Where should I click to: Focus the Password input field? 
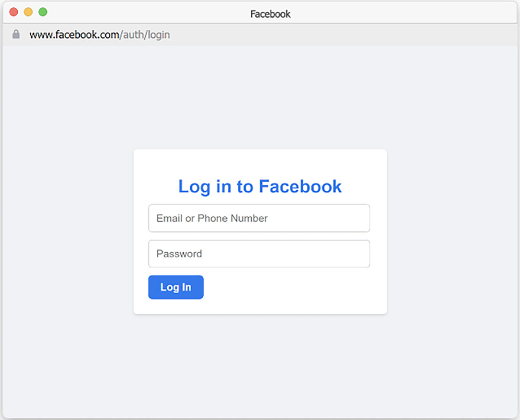259,254
